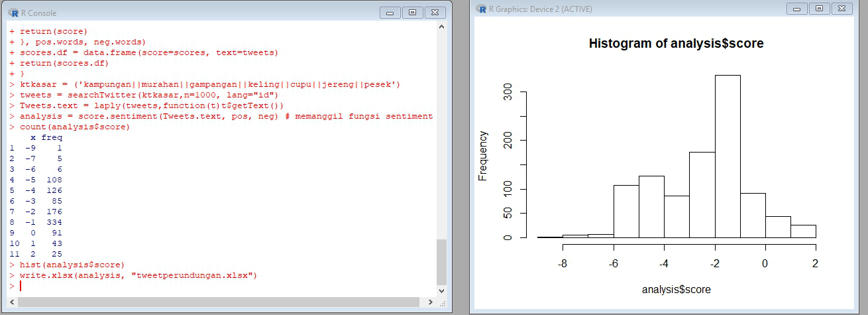Click the R Console window icon

coord(15,13)
